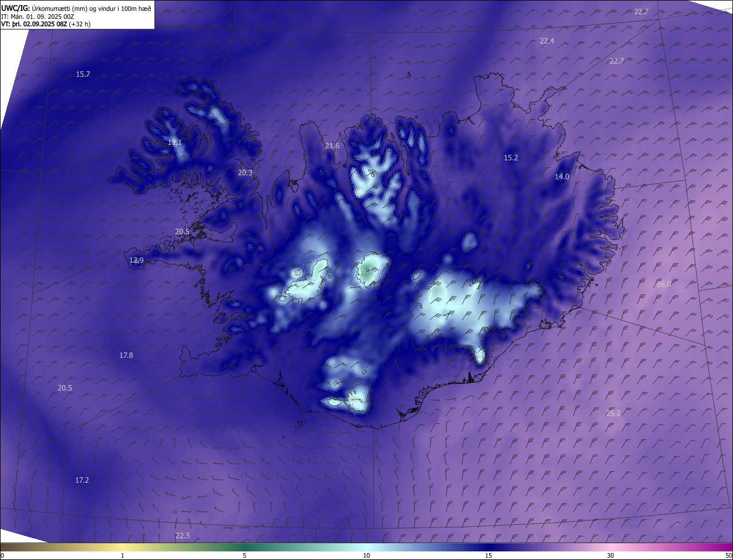Click the 15 tick on the color scale
Image resolution: width=733 pixels, height=560 pixels.
point(488,555)
